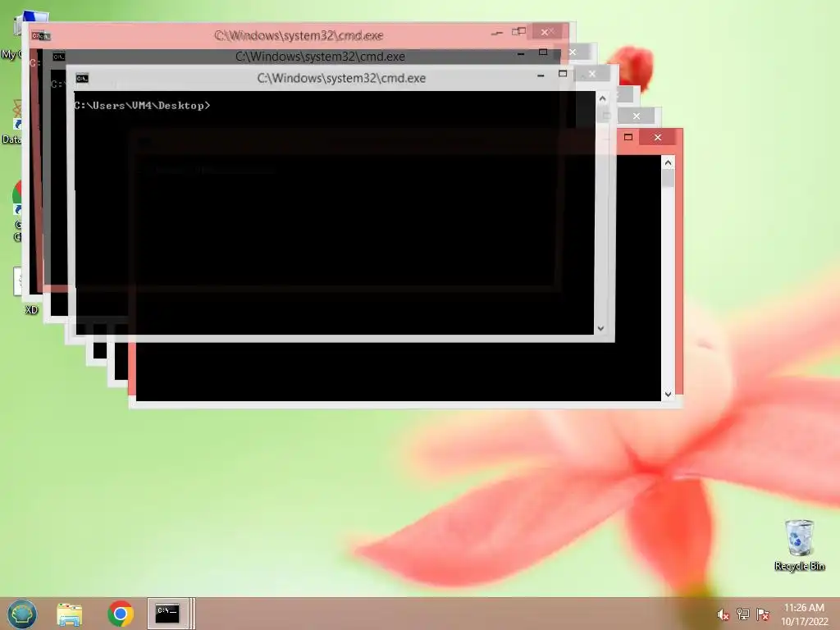Maximize the dark-gray-titled cmd window

pyautogui.click(x=543, y=52)
